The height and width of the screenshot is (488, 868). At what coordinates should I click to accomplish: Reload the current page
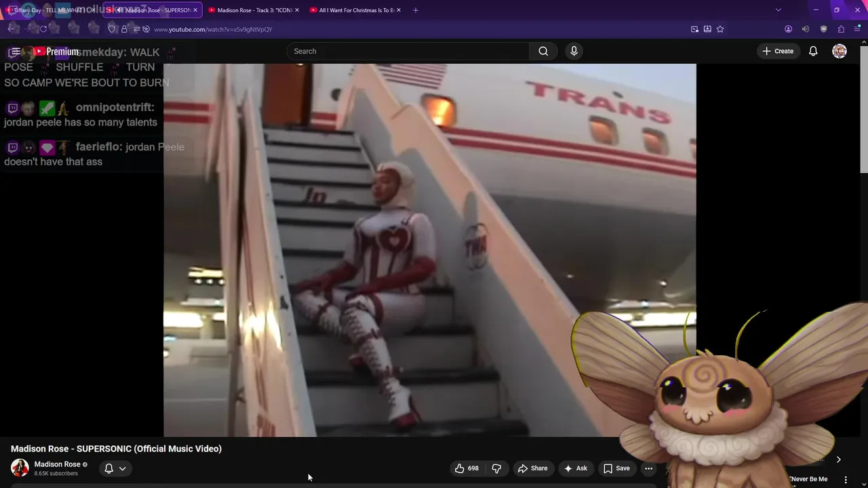(43, 29)
